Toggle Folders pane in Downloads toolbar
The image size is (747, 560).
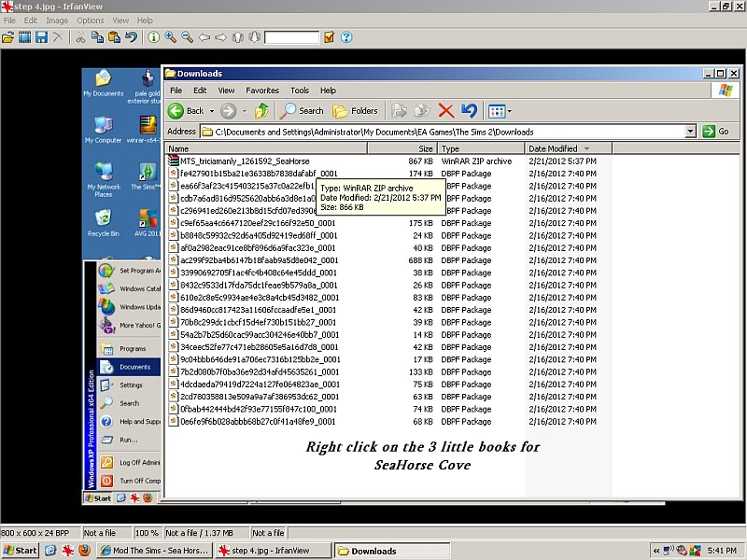pos(355,111)
